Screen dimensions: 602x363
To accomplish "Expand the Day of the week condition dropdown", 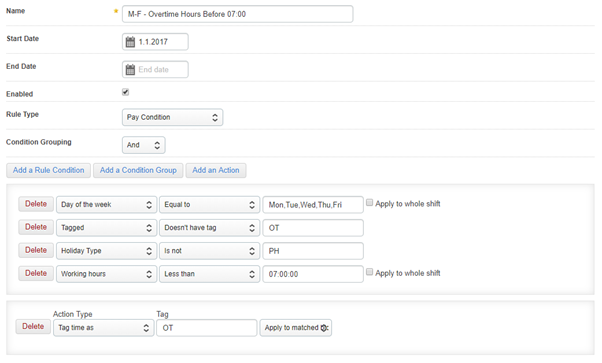I will coord(106,205).
